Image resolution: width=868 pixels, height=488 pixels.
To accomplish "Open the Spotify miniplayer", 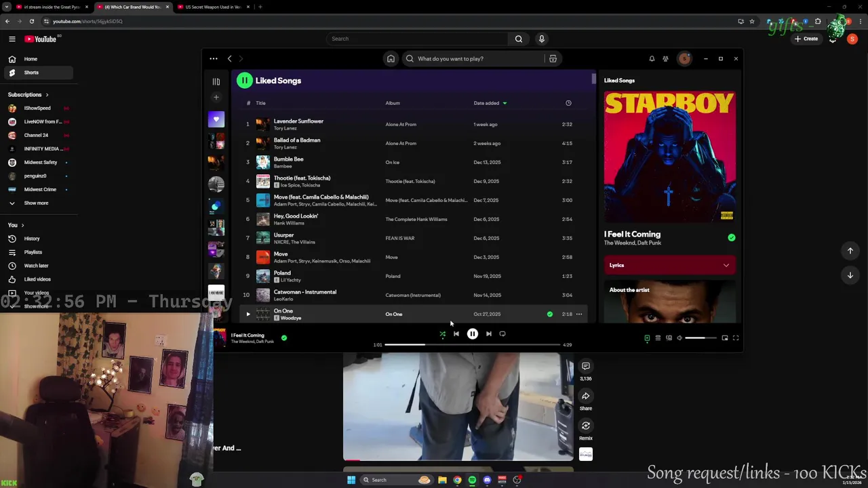I will coord(725,338).
